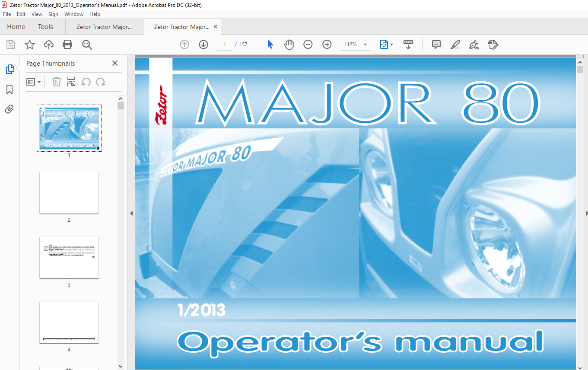The image size is (588, 370).
Task: Rotate page counterclockwise icon
Action: [86, 82]
